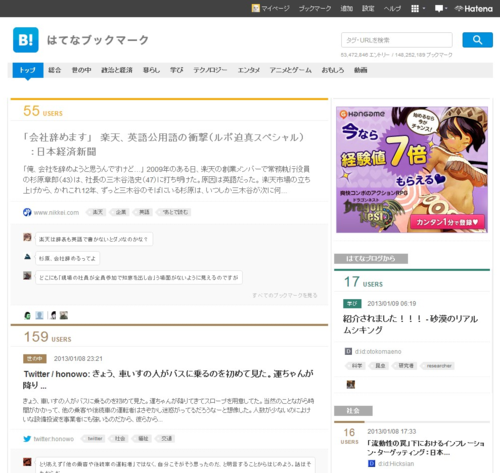500x473 pixels.
Task: Click the カンタン1分で登録 ad button
Action: 447,222
